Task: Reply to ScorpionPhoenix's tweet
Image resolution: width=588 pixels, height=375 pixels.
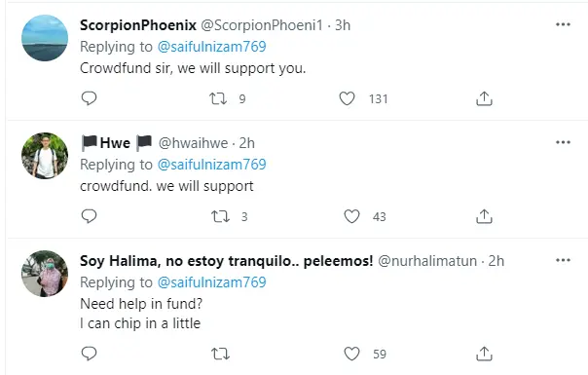Action: coord(89,98)
